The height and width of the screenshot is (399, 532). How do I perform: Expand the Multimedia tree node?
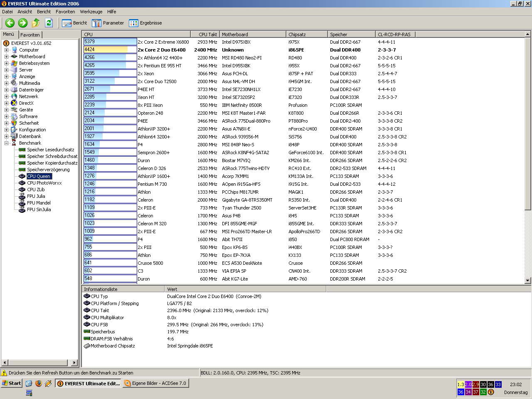[x=6, y=83]
